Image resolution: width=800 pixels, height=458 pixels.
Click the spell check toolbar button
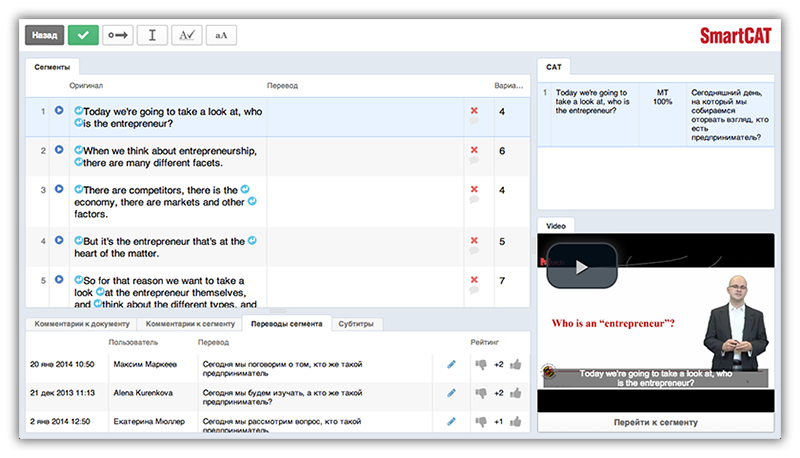pyautogui.click(x=187, y=35)
